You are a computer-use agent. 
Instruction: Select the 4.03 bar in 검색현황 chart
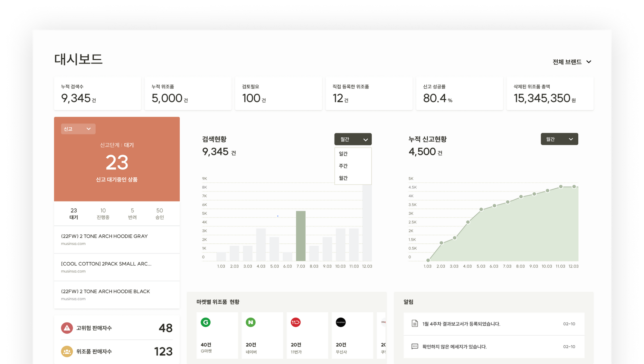point(261,245)
